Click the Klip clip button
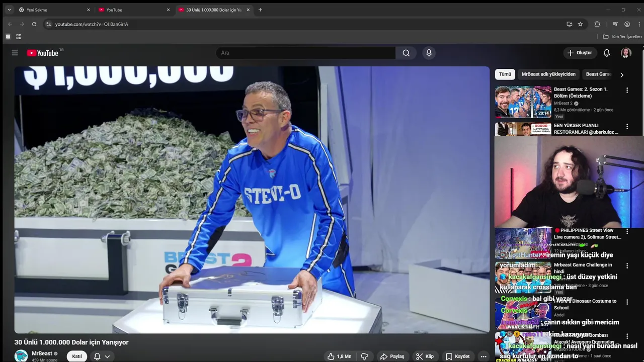The height and width of the screenshot is (362, 644). [x=425, y=356]
